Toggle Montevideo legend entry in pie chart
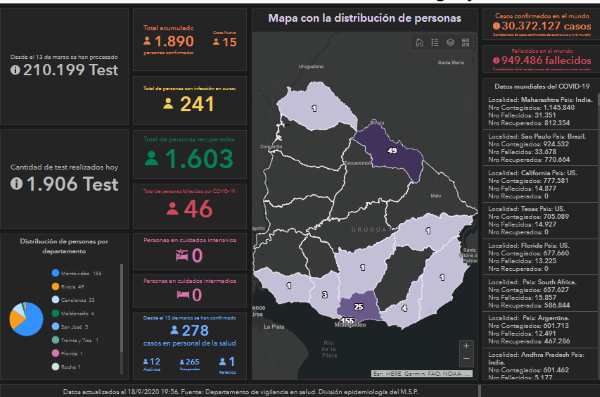The width and height of the screenshot is (600, 397). pos(77,273)
